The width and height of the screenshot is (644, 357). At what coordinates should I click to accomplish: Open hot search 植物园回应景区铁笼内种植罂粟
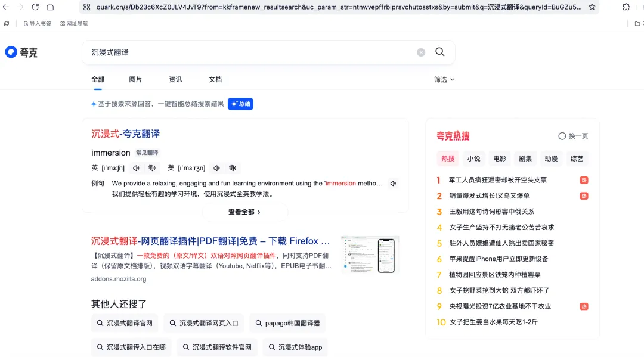495,275
